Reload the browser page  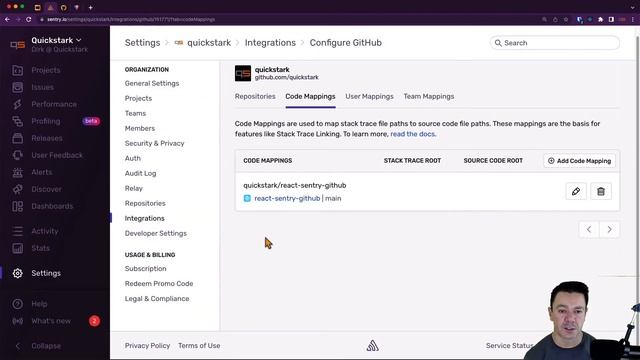(x=29, y=19)
